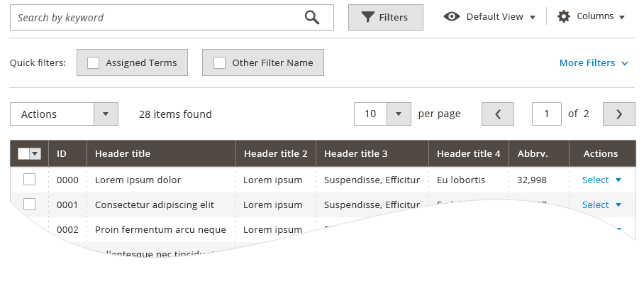Open the Filters funnel button
This screenshot has height=284, width=644.
coord(385,17)
